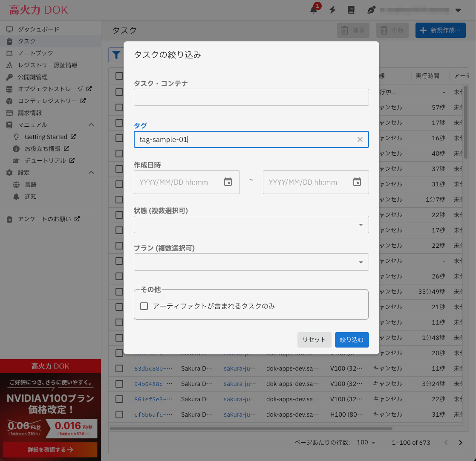Open ノートブック in the sidebar
This screenshot has width=476, height=461.
(50, 53)
